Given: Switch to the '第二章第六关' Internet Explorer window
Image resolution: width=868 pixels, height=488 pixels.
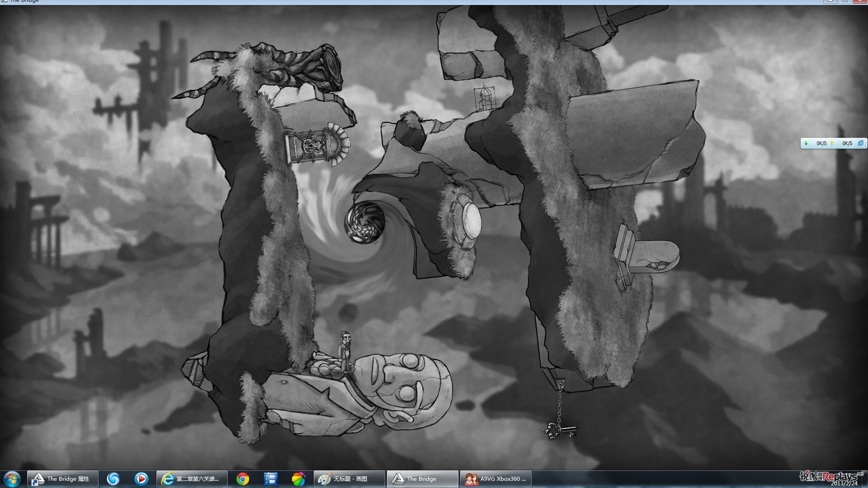Looking at the screenshot, I should (191, 479).
